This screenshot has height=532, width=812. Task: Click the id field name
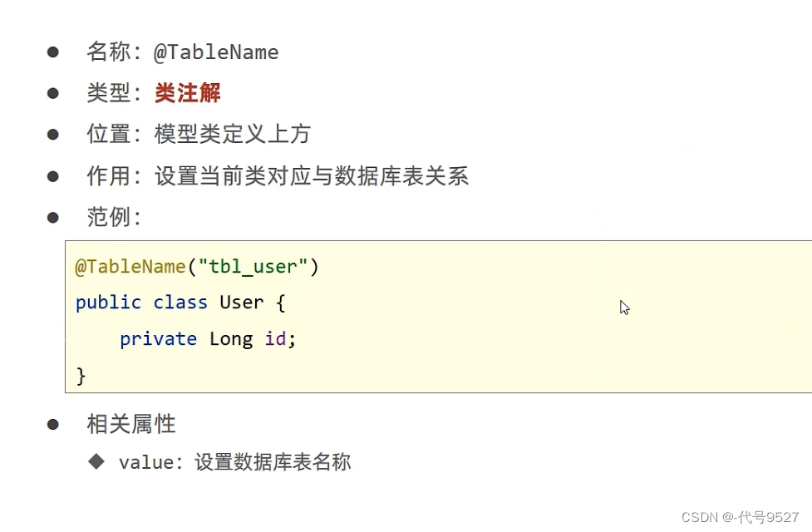275,339
